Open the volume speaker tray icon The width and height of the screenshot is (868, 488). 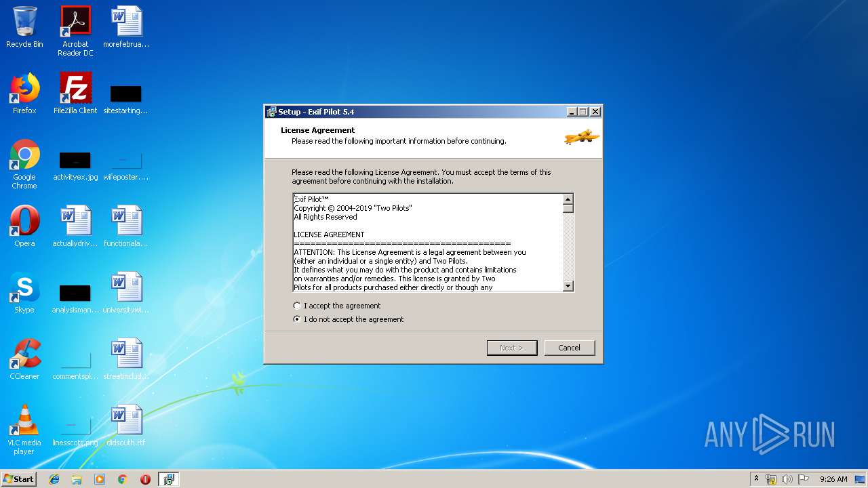tap(787, 479)
